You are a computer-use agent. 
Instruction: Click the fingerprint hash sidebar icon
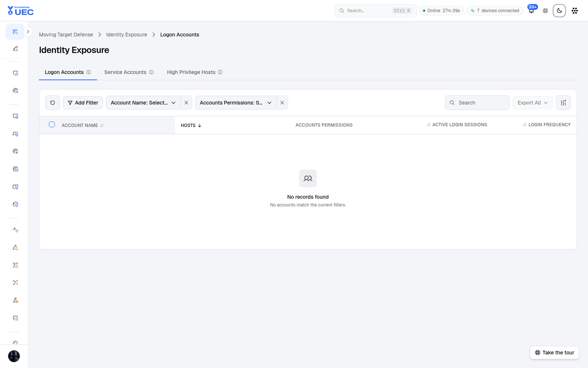15,151
